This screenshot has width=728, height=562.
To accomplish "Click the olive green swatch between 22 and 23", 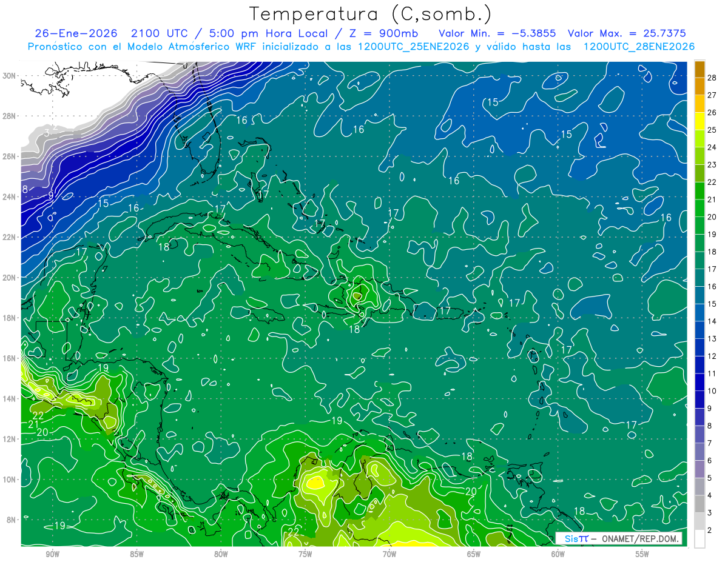I will pyautogui.click(x=699, y=173).
